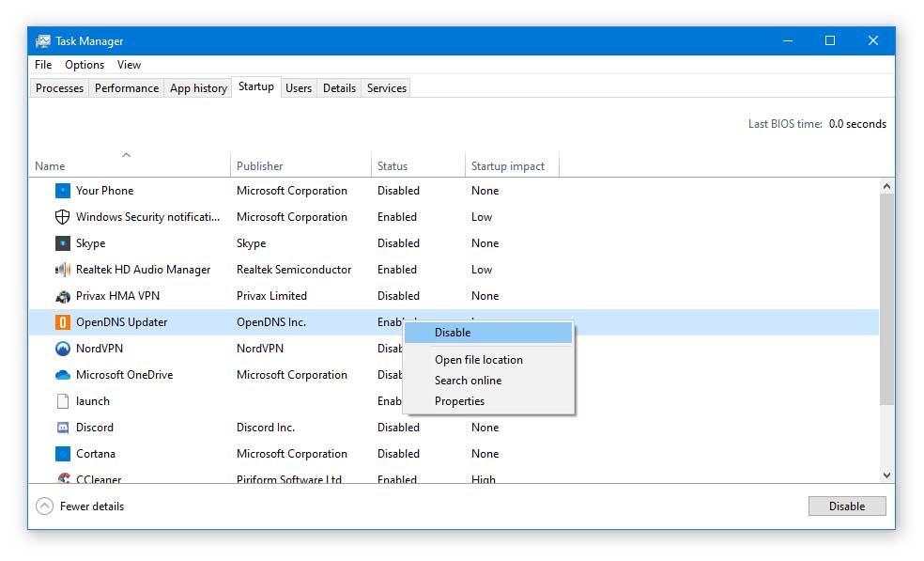Click the Realtek HD Audio speaker icon

[x=63, y=270]
